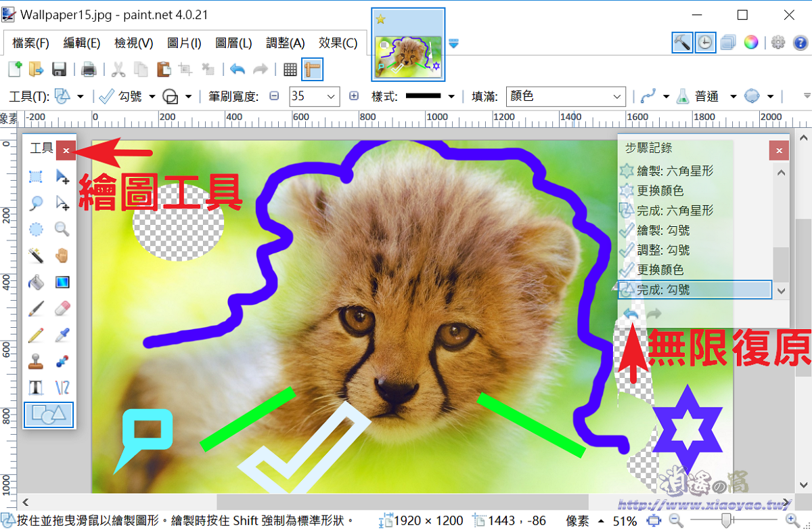The height and width of the screenshot is (531, 812).
Task: Decrease brush width with minus button
Action: pos(274,96)
